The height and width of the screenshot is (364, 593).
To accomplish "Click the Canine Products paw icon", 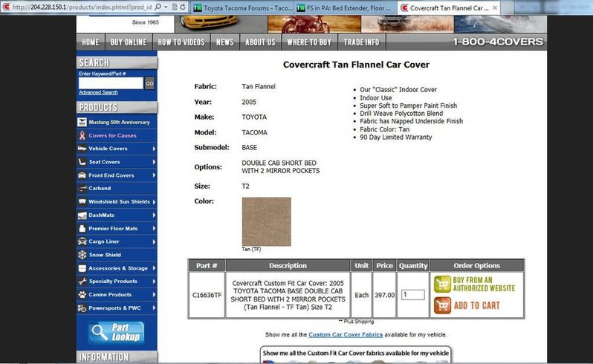I will point(82,294).
